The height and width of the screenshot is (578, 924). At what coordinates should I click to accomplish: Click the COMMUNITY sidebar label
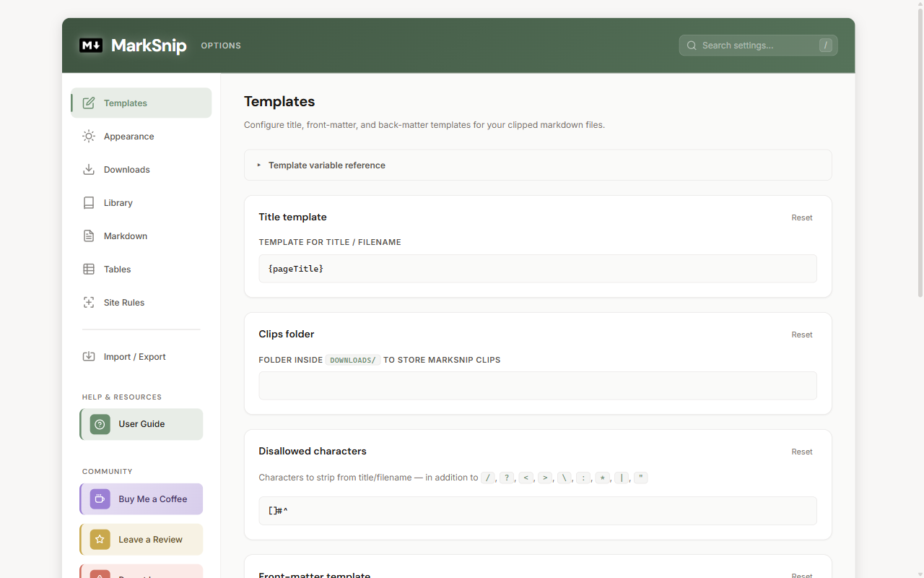(x=108, y=471)
